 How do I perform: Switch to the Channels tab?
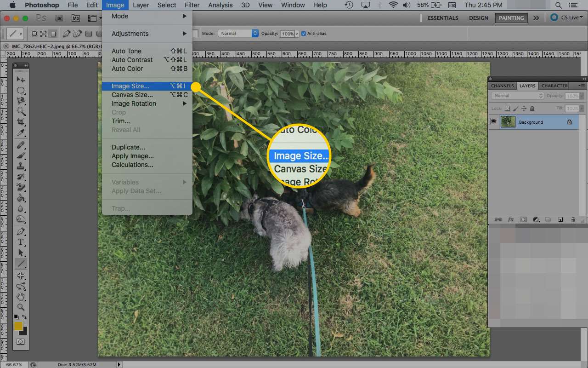(502, 86)
